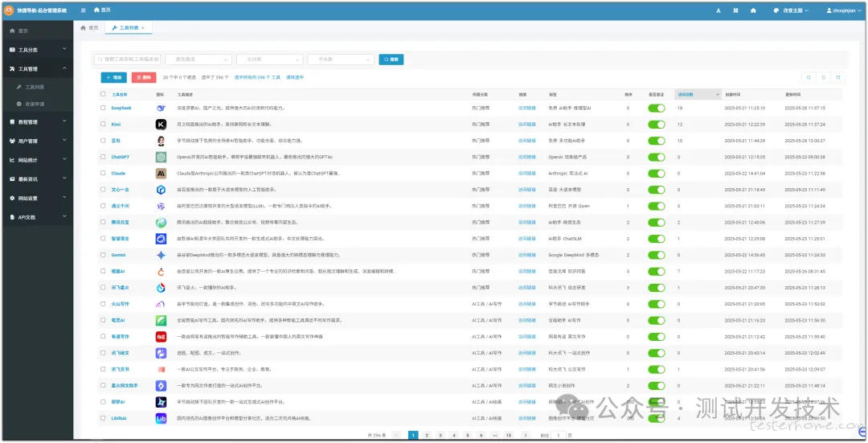
Task: Click the blue 增加 add button
Action: coord(113,77)
